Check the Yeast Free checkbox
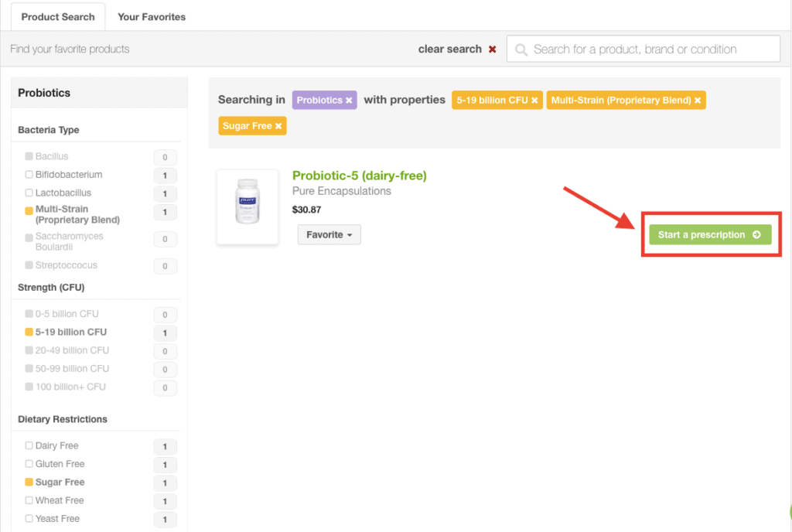This screenshot has width=792, height=532. tap(29, 518)
